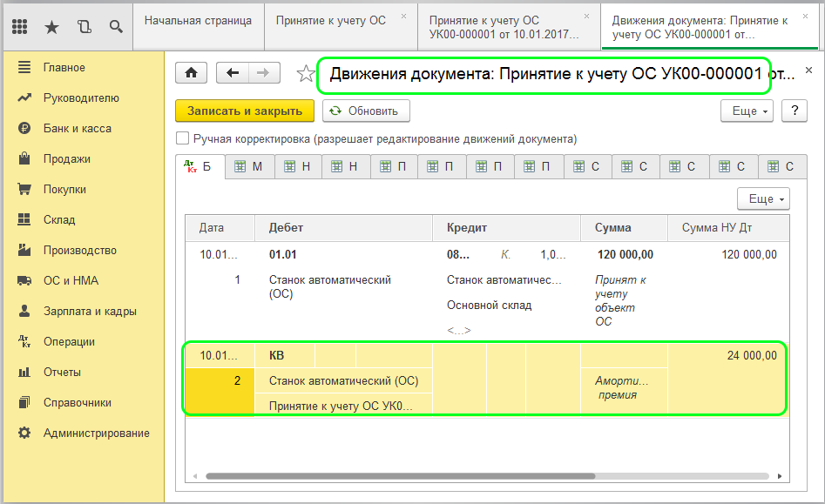Image resolution: width=825 pixels, height=504 pixels.
Task: Open Руководителю section
Action: coord(81,97)
